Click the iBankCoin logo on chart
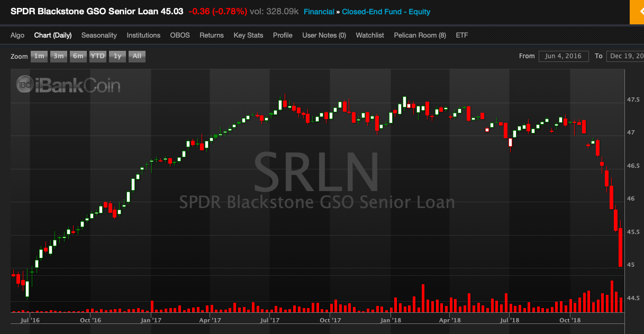The height and width of the screenshot is (334, 644). (68, 85)
